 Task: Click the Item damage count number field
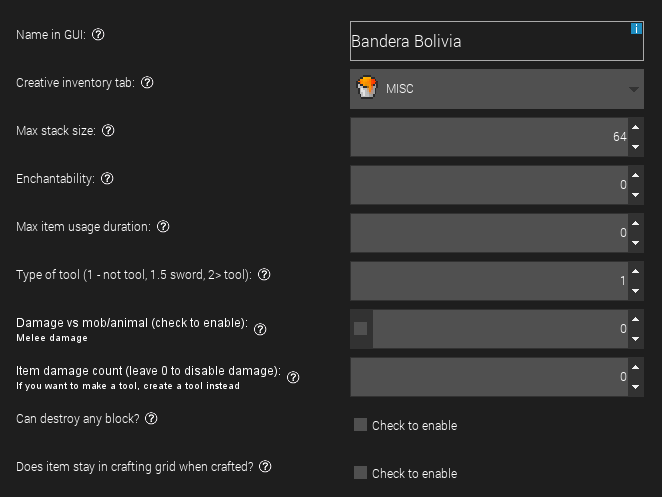point(490,377)
